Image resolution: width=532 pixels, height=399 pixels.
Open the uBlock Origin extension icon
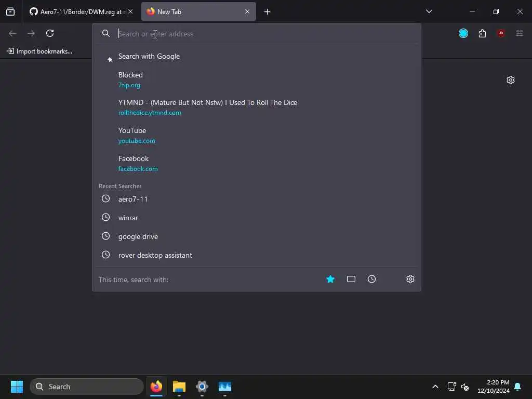point(501,33)
